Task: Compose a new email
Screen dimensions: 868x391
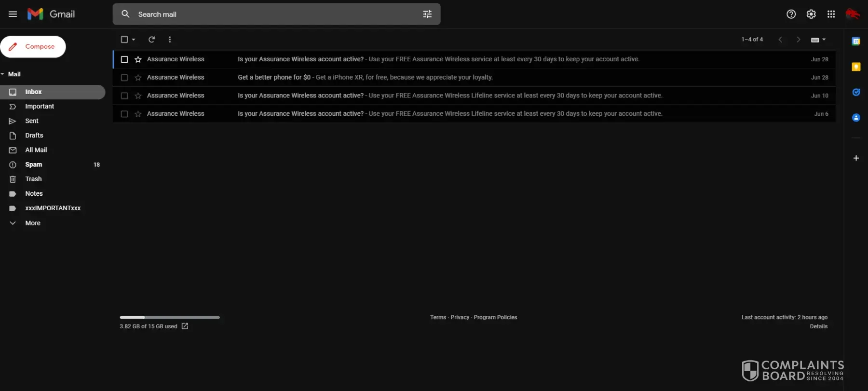Action: [x=33, y=47]
